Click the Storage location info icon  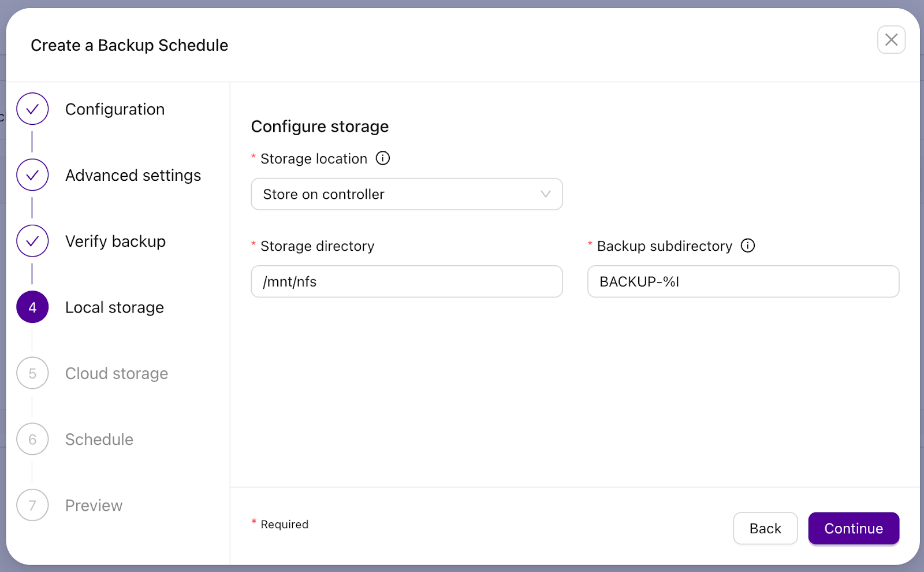(x=383, y=158)
